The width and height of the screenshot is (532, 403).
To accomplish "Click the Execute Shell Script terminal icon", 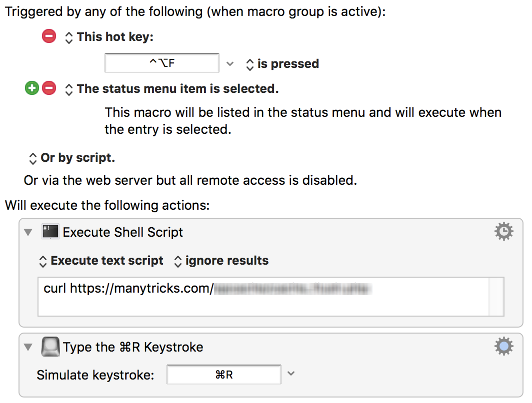I will [x=50, y=232].
